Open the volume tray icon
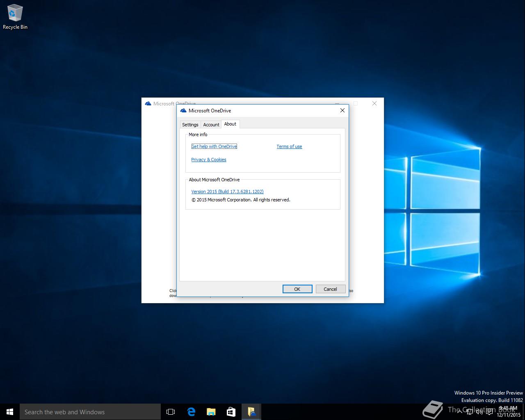 [x=479, y=412]
